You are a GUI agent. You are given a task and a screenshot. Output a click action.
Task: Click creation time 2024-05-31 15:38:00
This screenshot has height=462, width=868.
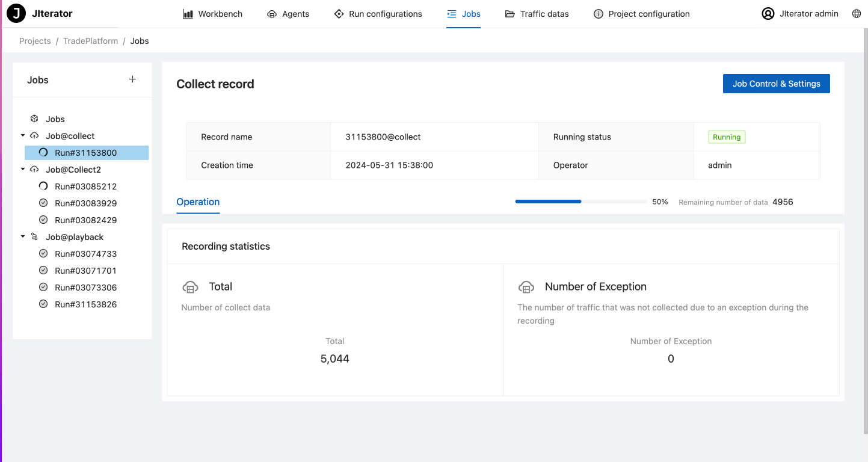(x=389, y=165)
